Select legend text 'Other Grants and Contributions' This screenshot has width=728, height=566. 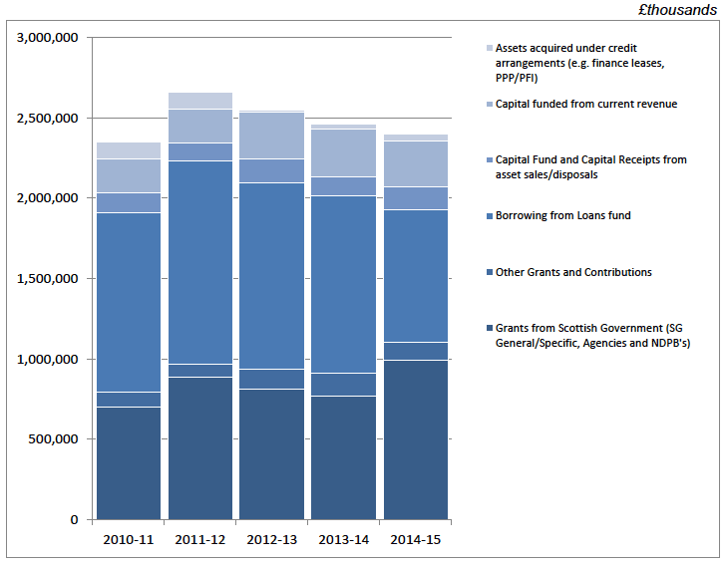click(573, 272)
